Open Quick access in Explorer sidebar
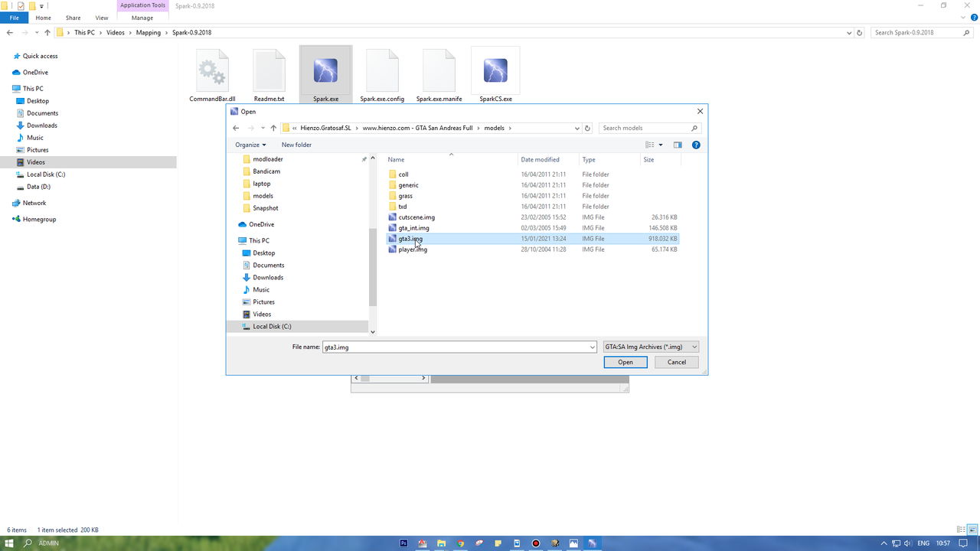This screenshot has width=980, height=551. tap(40, 57)
